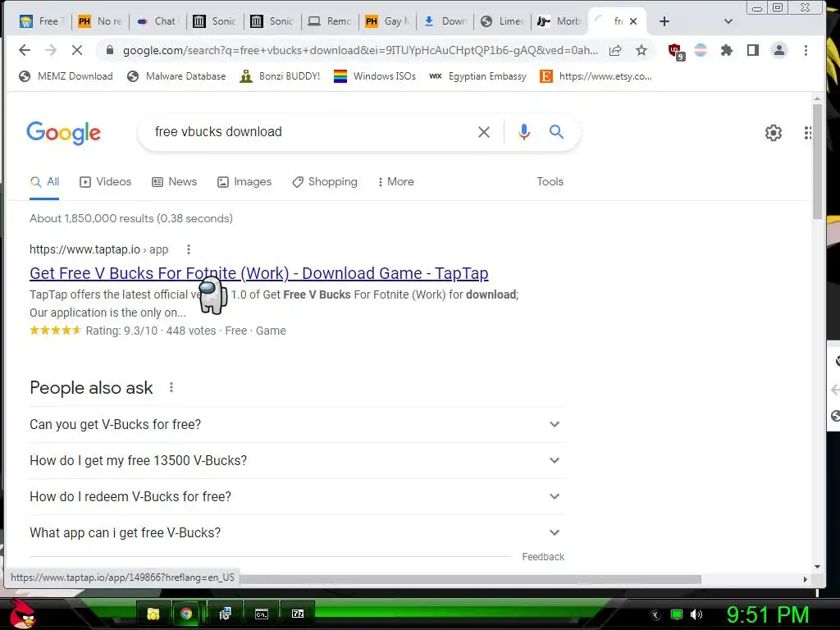Expand 'What app can i get free V-Bucks?'
This screenshot has height=630, width=840.
(x=297, y=532)
